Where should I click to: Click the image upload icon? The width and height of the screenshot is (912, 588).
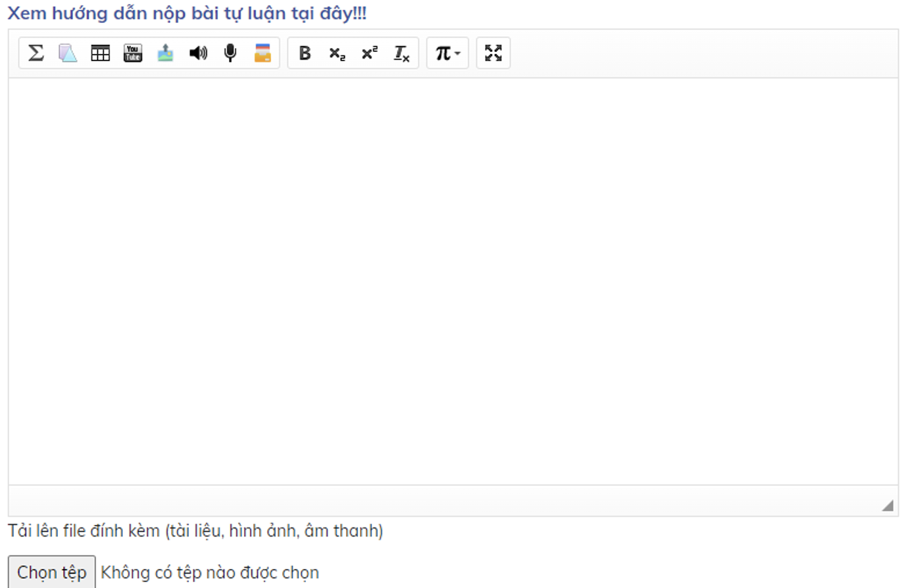point(165,53)
